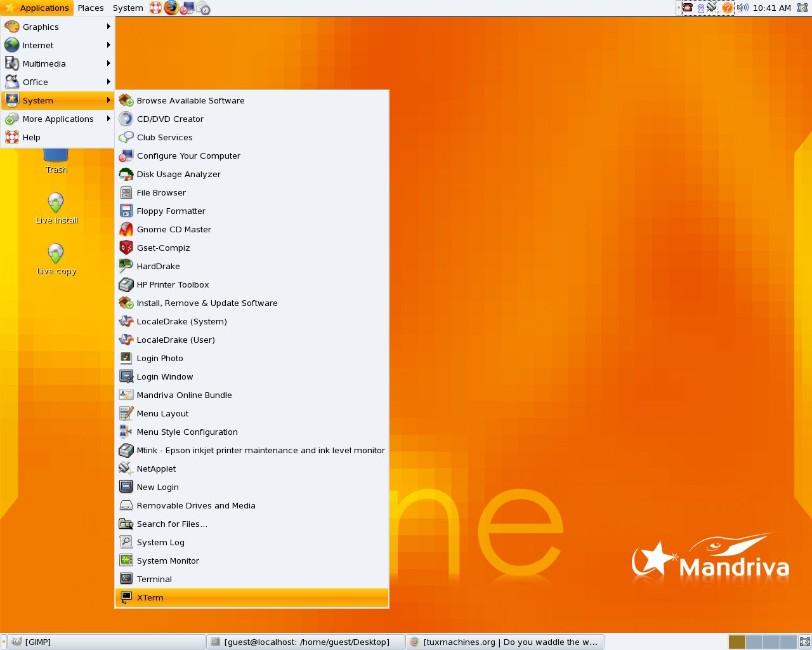Viewport: 812px width, 650px height.
Task: Open HP Printer Toolbox
Action: 252,284
